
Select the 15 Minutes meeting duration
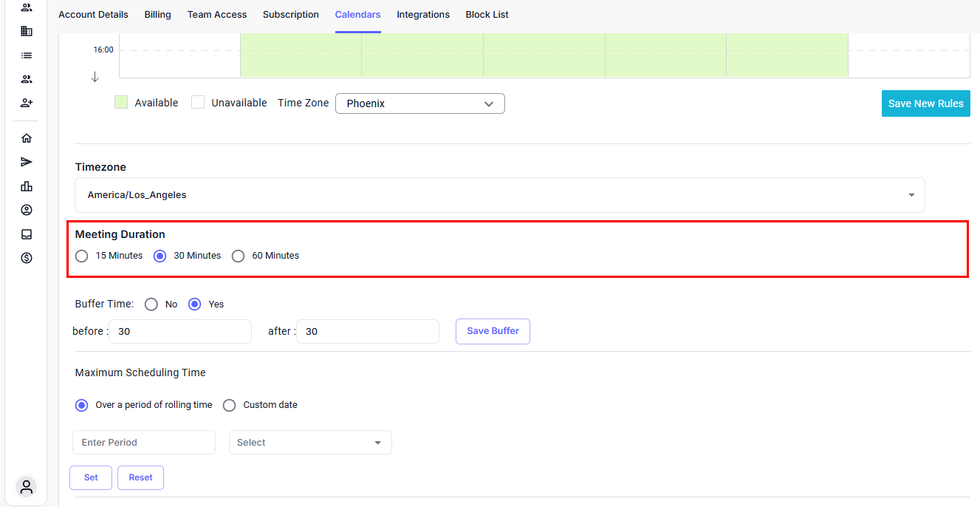click(x=82, y=256)
